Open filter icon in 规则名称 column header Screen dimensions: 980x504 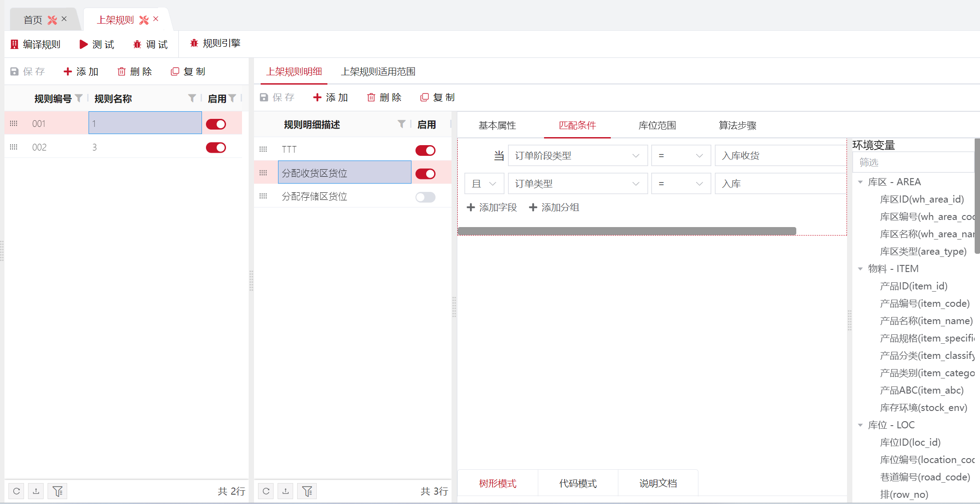click(192, 98)
